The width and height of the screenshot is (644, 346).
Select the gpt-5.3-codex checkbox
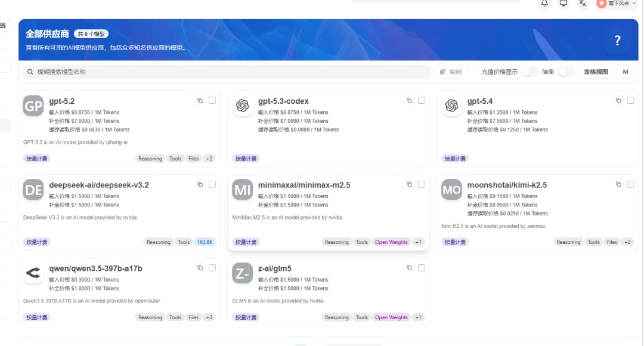(422, 100)
